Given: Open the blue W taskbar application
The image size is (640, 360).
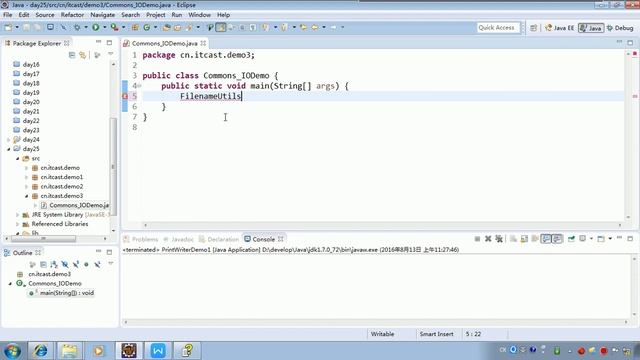Looking at the screenshot, I should pos(158,351).
